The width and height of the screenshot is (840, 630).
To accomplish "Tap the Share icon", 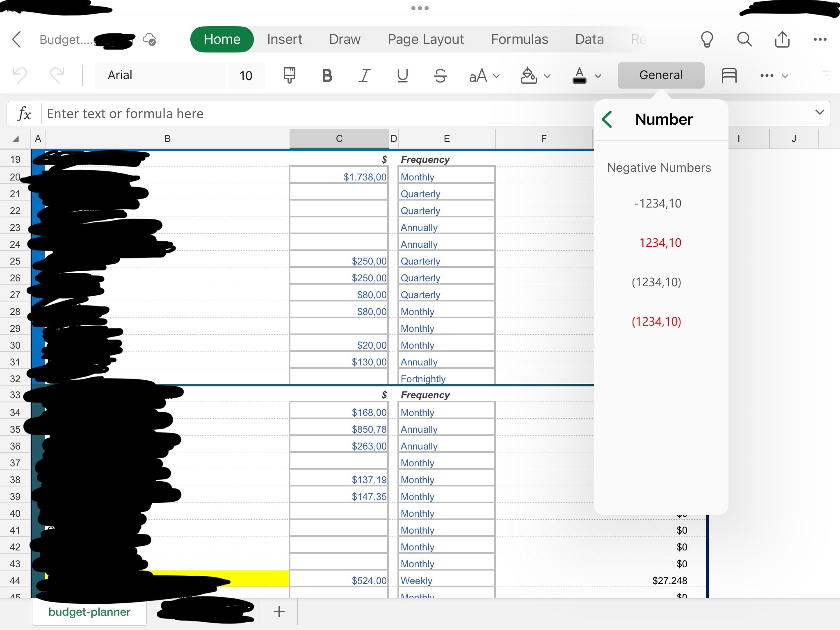I will pos(782,40).
